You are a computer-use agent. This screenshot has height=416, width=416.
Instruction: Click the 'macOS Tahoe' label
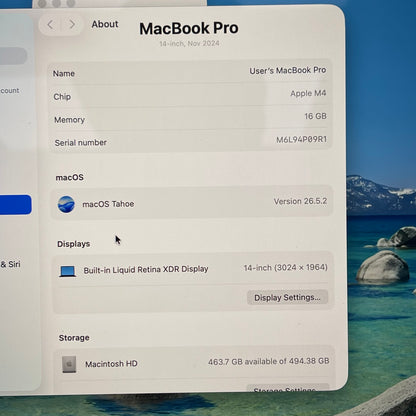[108, 204]
